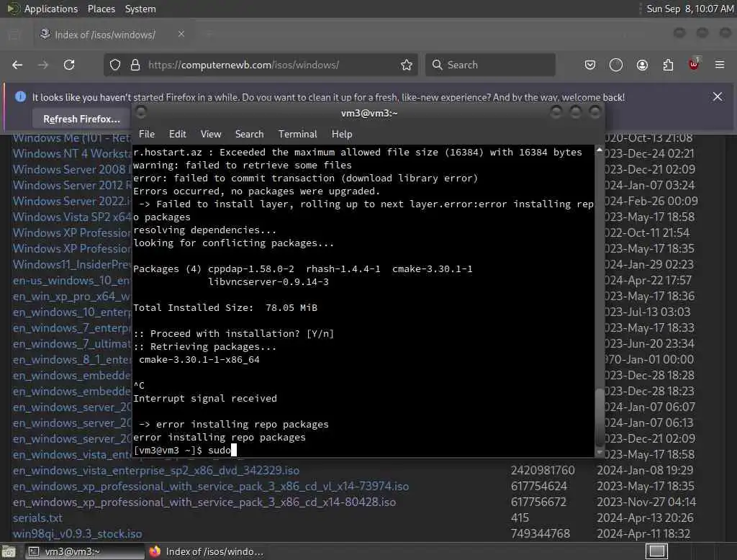Click the date 2024-Apr-13 20:26
Screen dimensions: 737x560
645,518
